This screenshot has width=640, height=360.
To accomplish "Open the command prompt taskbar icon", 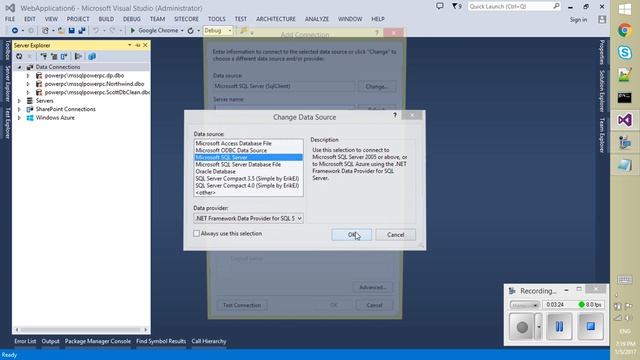I will [x=624, y=98].
